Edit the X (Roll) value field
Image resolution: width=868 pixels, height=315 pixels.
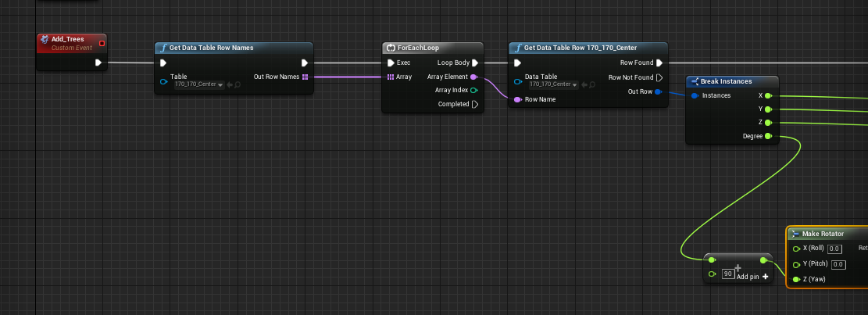[835, 249]
